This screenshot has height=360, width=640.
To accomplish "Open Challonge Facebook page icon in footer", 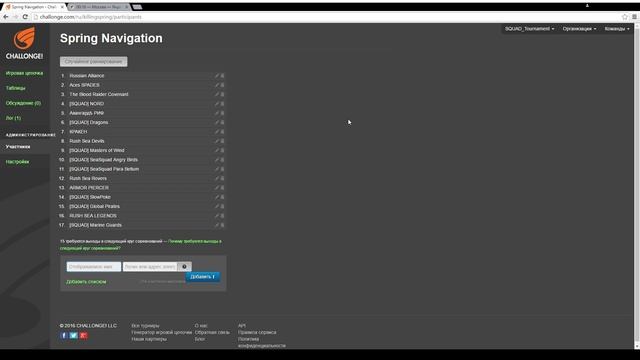I will (64, 336).
